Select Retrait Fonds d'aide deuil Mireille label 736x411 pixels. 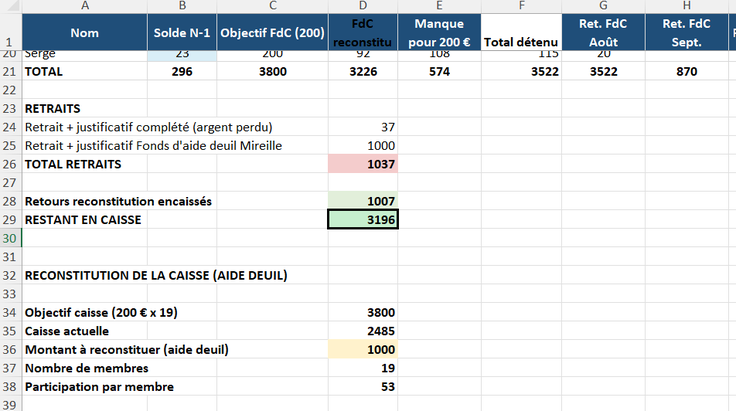153,146
